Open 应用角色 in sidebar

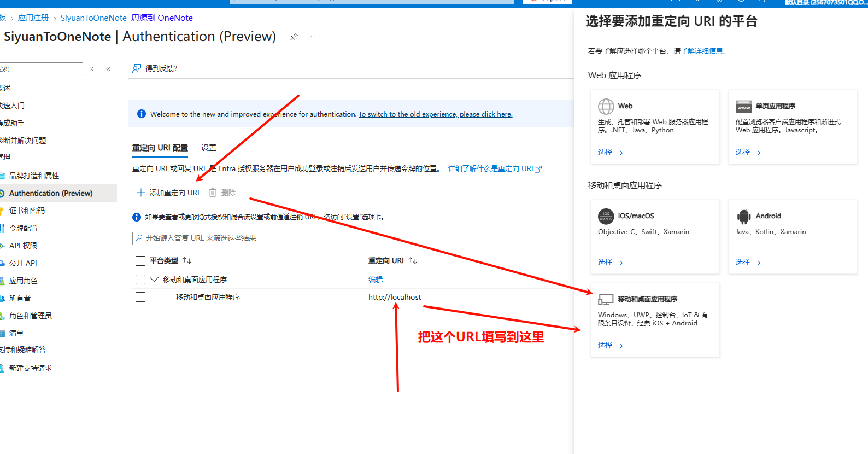click(x=24, y=281)
